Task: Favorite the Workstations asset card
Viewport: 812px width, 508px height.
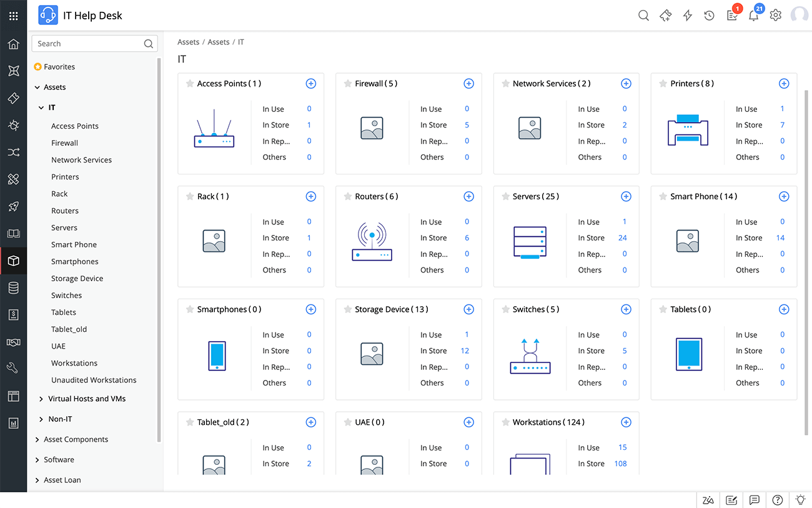Action: click(505, 422)
